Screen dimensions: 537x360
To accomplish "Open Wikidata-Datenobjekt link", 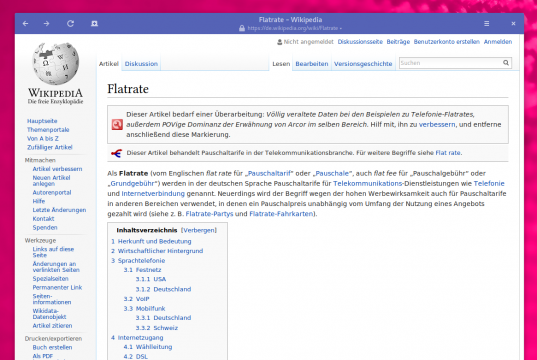I will [49, 314].
